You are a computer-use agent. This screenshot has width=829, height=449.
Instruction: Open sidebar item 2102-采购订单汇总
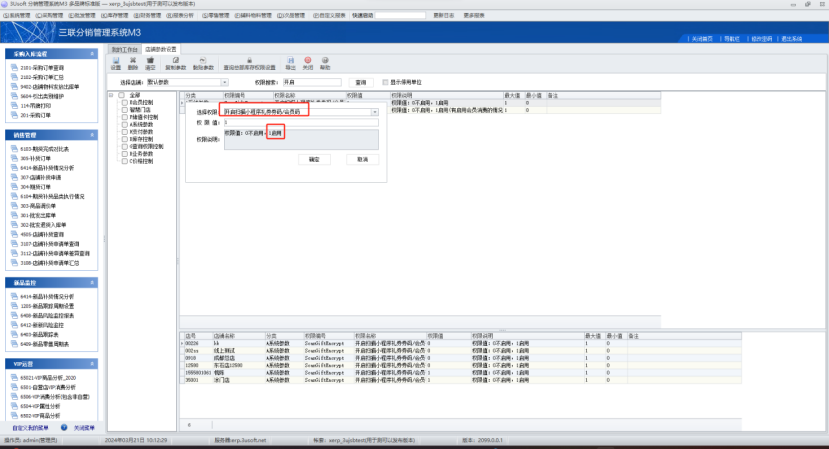pos(42,77)
